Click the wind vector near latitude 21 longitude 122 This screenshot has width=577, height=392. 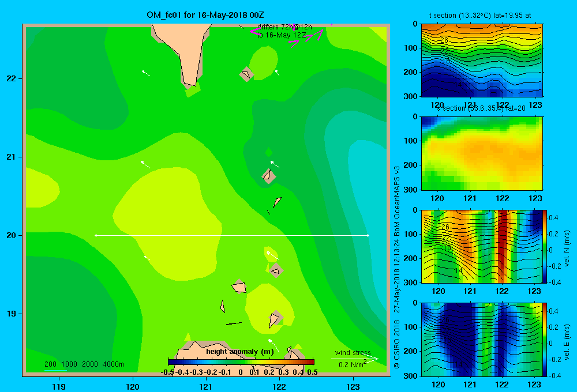point(275,164)
